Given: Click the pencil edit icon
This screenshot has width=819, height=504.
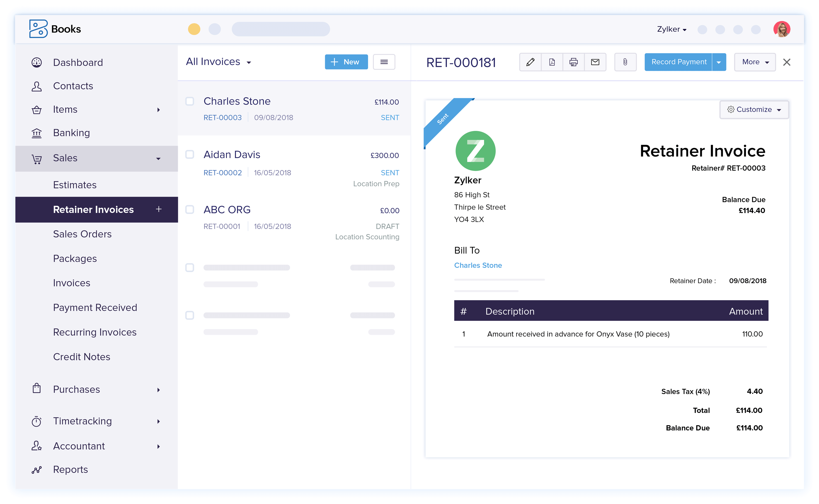Looking at the screenshot, I should pos(530,62).
